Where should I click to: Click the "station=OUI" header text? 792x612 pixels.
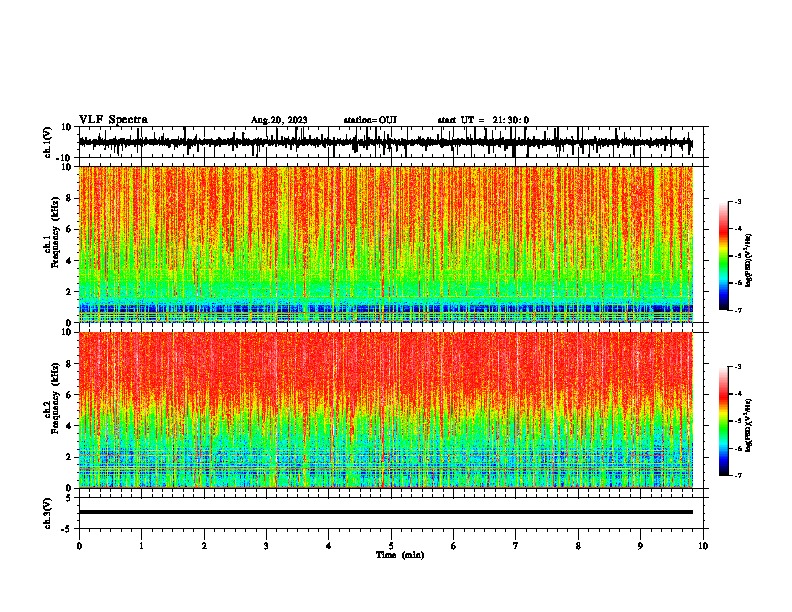(370, 120)
